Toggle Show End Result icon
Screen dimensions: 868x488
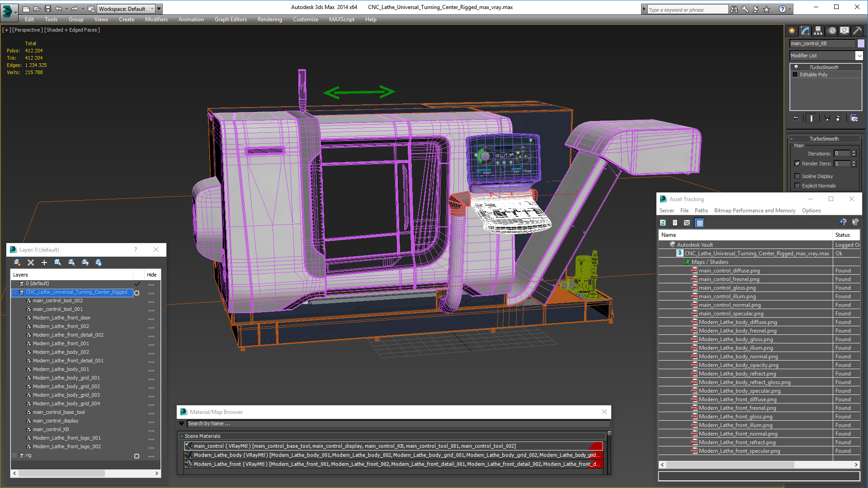coord(811,118)
